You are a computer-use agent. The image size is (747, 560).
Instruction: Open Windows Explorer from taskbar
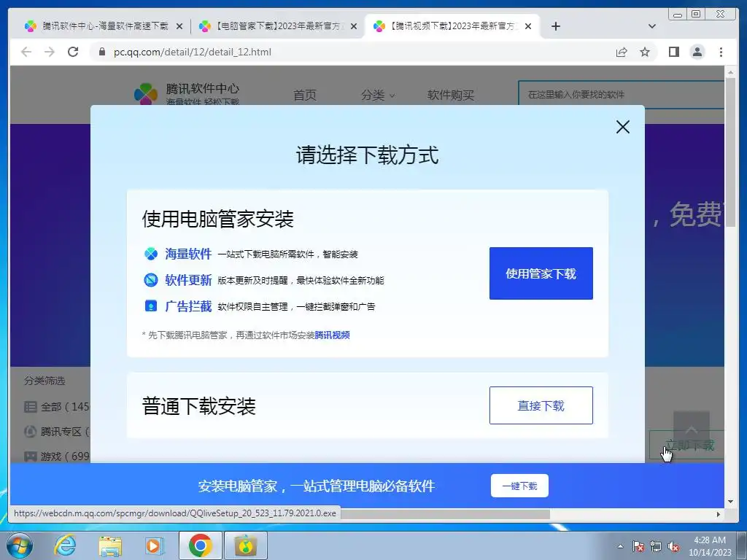110,545
